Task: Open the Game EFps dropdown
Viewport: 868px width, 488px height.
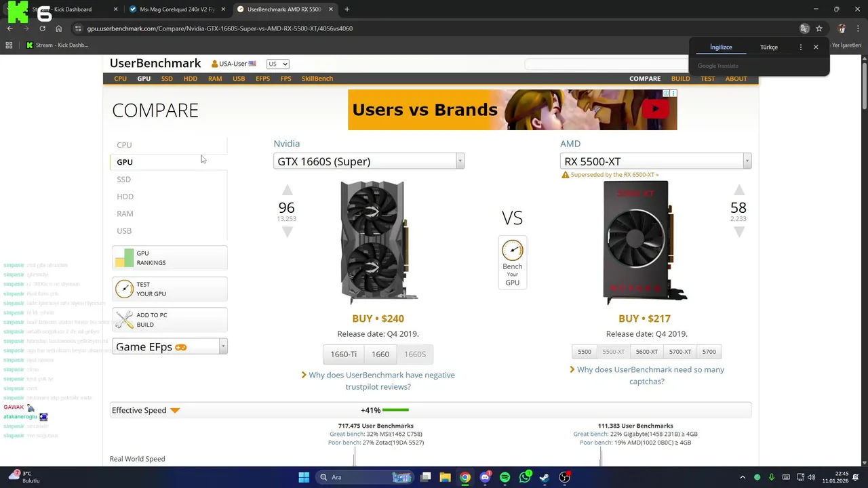Action: click(170, 346)
